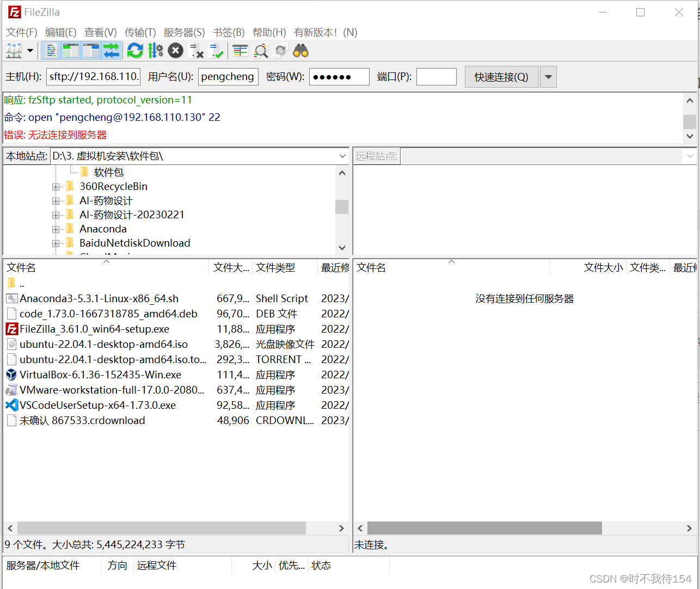Open the Quickconnect dropdown arrow
The image size is (700, 589).
click(x=548, y=76)
